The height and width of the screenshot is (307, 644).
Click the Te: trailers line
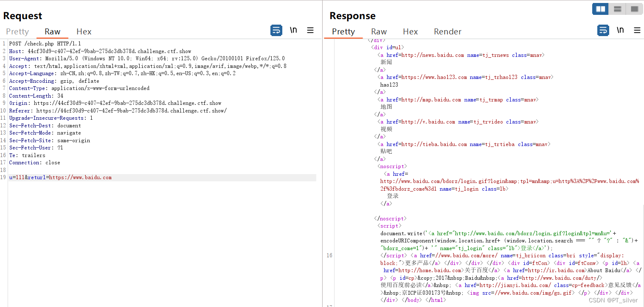[27, 155]
